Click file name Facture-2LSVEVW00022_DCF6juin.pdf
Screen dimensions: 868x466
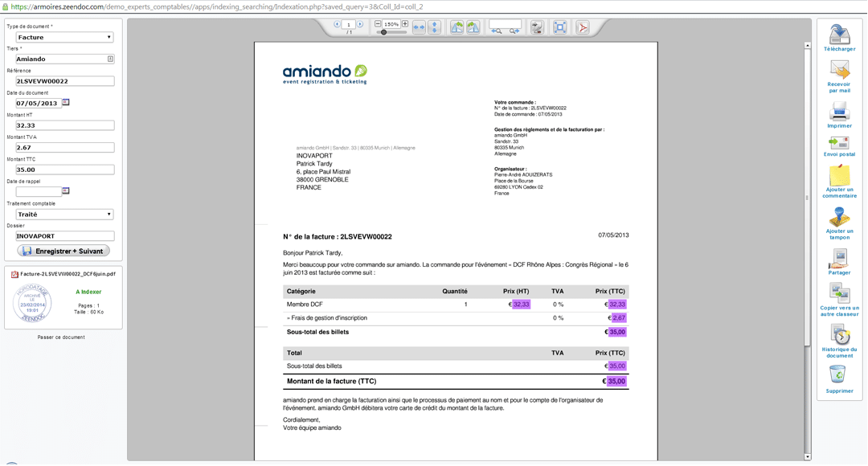(68, 274)
